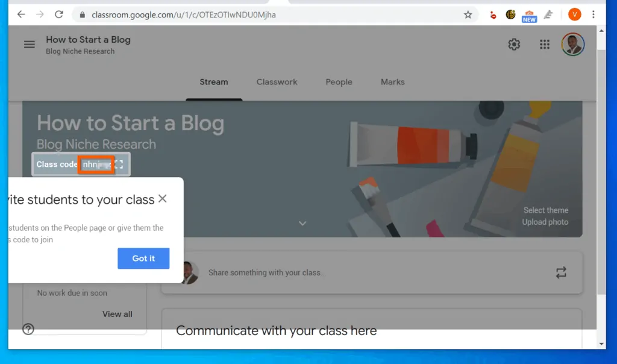Click your Classroom profile picture
617x364 pixels.
click(572, 44)
